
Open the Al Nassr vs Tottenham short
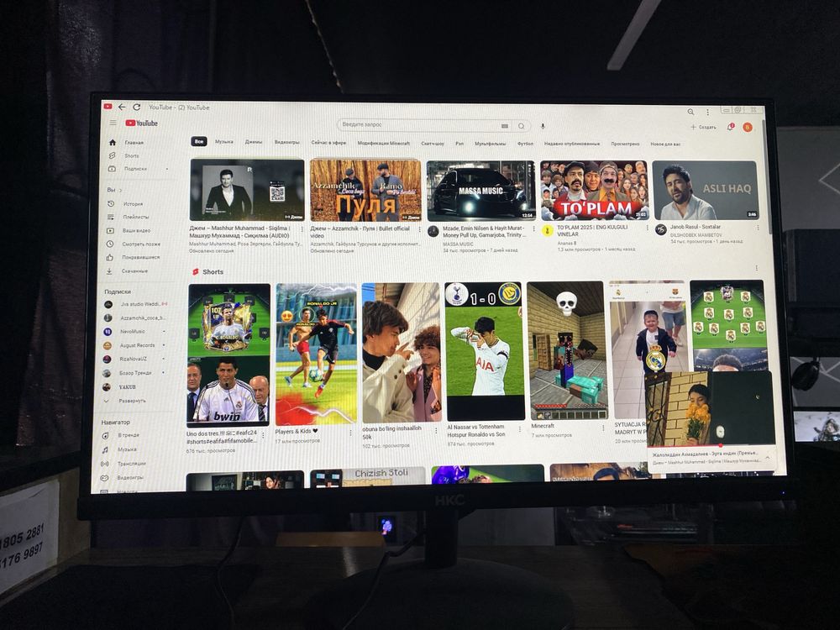485,351
